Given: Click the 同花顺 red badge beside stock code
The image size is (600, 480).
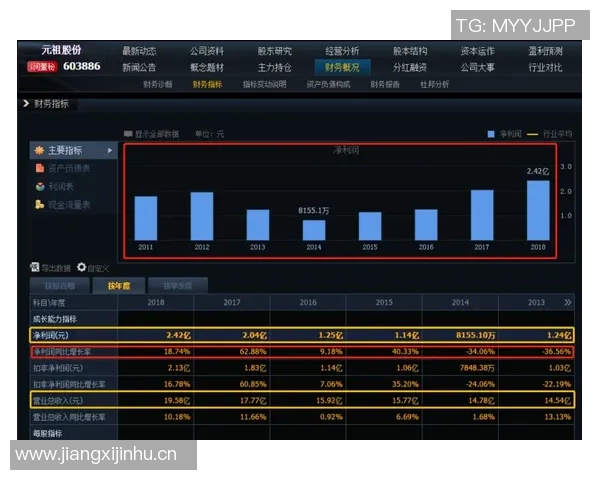Looking at the screenshot, I should [42, 67].
